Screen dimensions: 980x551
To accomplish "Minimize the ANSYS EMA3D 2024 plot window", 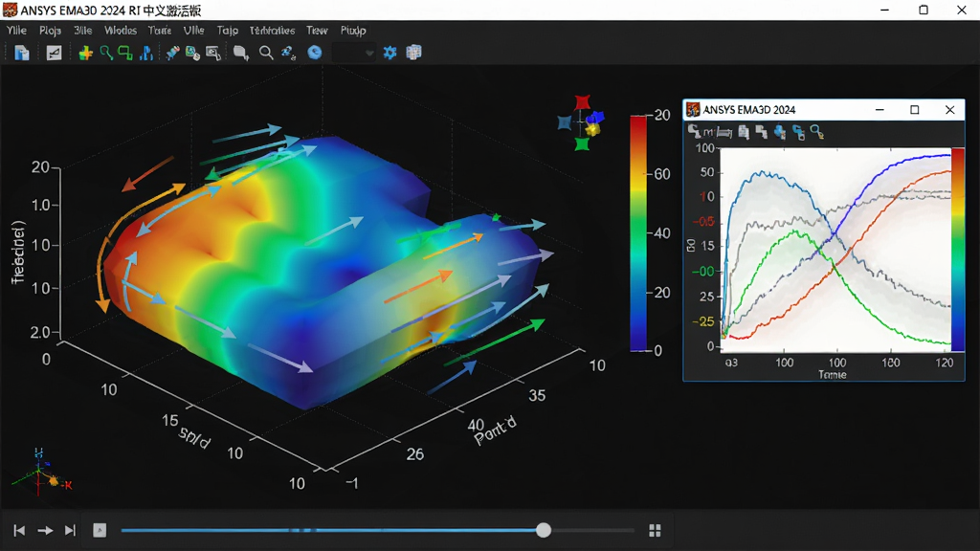I will pyautogui.click(x=880, y=109).
